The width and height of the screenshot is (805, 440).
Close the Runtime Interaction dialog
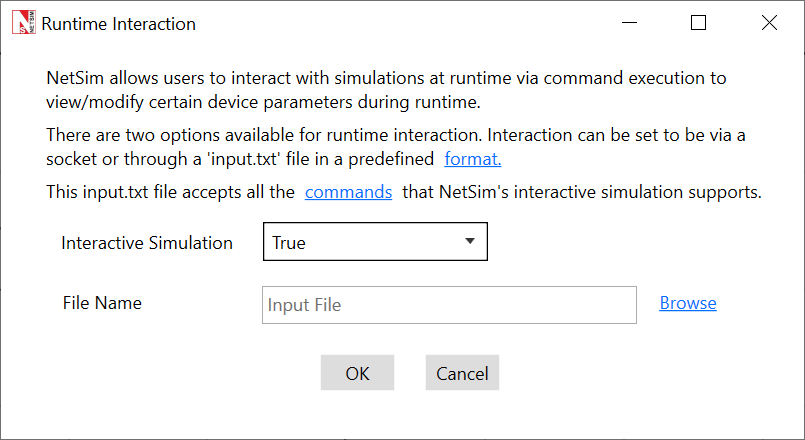[768, 23]
